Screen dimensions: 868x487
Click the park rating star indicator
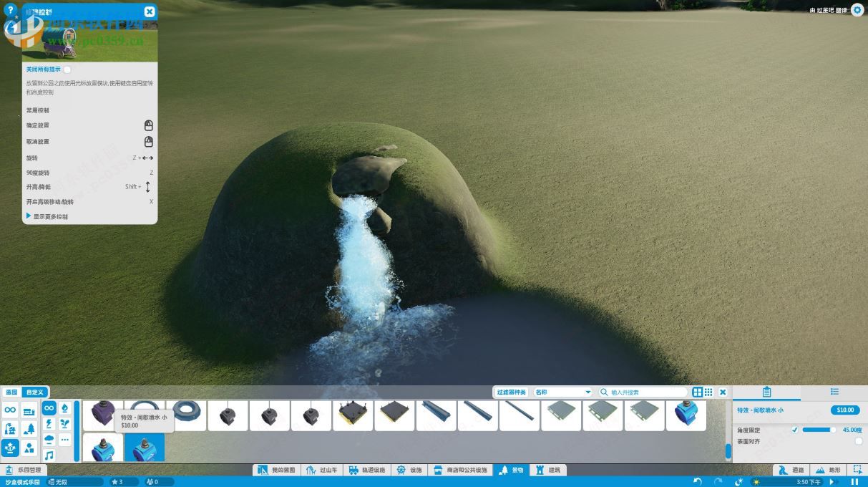[x=123, y=482]
